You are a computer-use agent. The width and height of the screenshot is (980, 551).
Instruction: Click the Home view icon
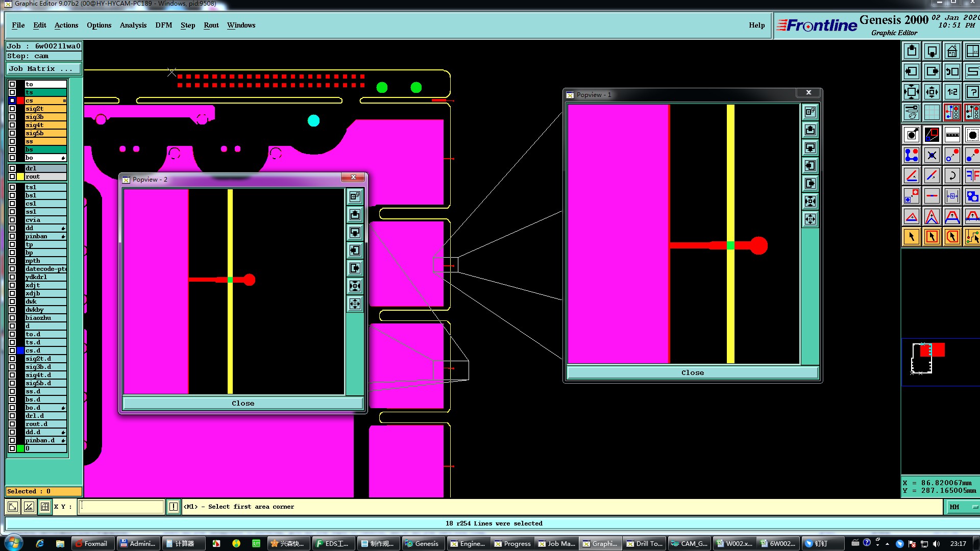[952, 52]
